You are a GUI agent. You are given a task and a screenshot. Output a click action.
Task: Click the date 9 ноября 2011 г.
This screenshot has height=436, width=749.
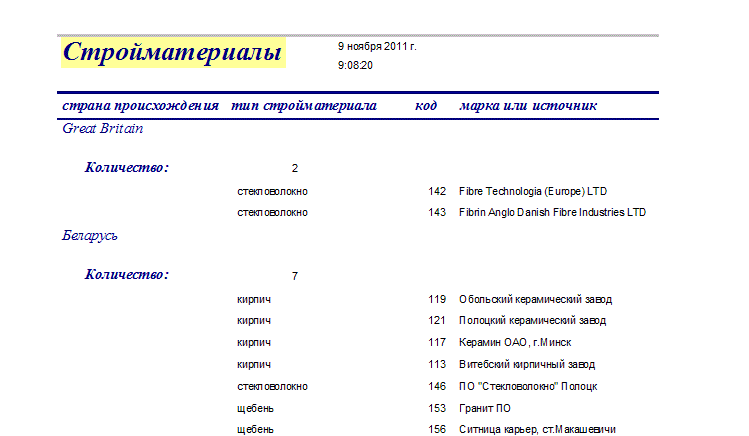(377, 46)
